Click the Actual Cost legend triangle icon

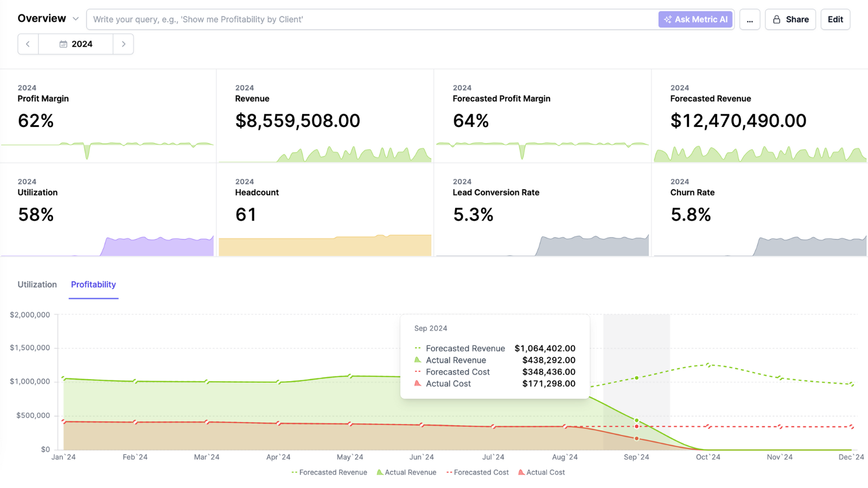coord(521,472)
